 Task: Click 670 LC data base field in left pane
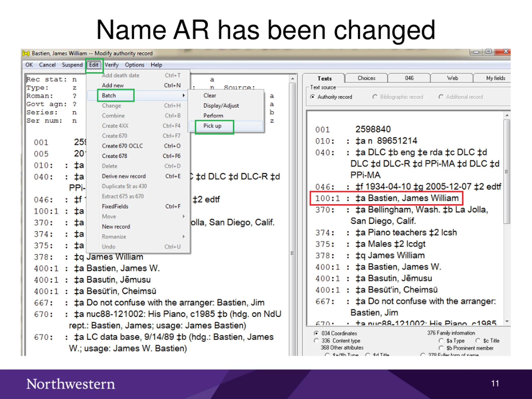[x=154, y=343]
